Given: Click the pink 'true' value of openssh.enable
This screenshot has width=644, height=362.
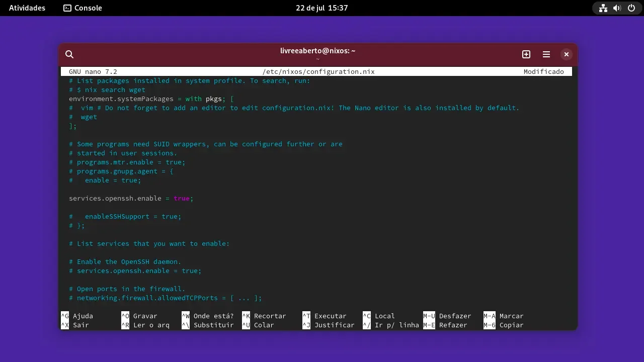Looking at the screenshot, I should (x=182, y=199).
